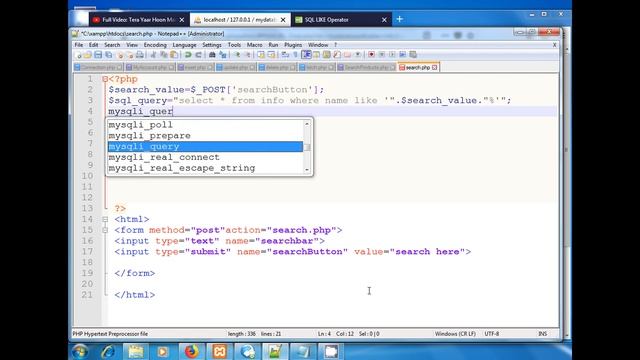Click Windows (CR LF) in the status bar
This screenshot has height=360, width=640.
click(455, 334)
